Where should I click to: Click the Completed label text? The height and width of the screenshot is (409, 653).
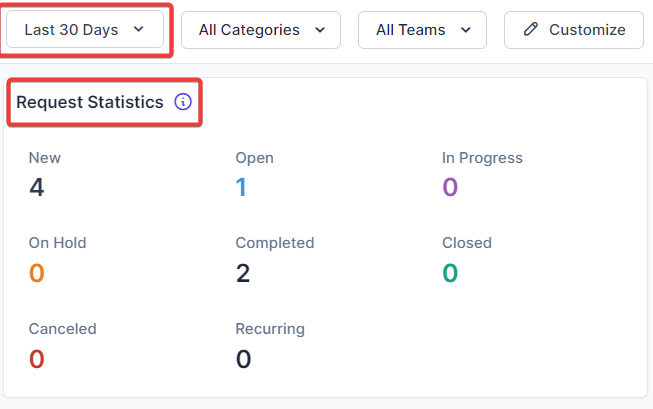[x=274, y=243]
